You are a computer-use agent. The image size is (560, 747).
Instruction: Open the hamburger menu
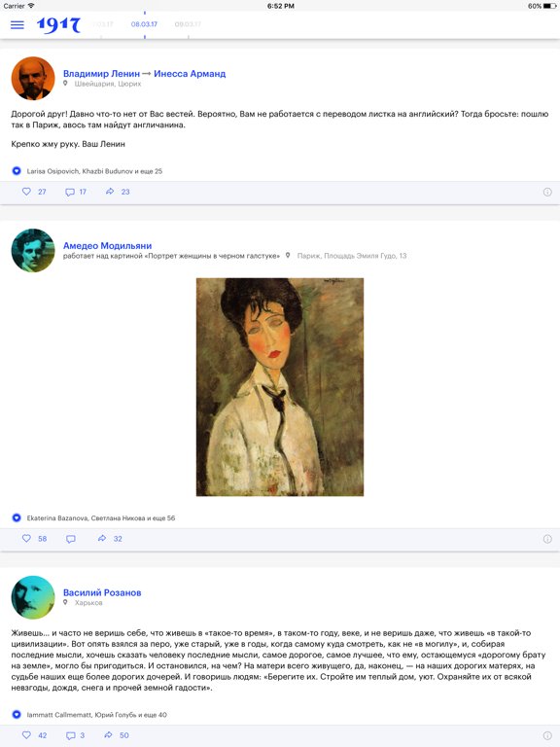pyautogui.click(x=17, y=24)
